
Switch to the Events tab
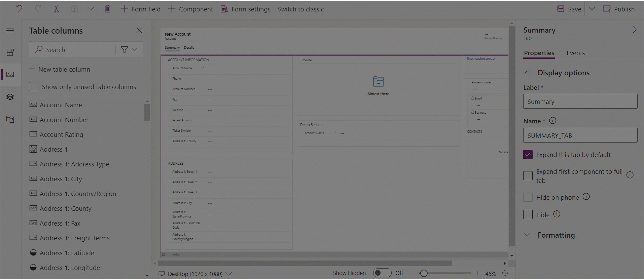click(x=575, y=53)
